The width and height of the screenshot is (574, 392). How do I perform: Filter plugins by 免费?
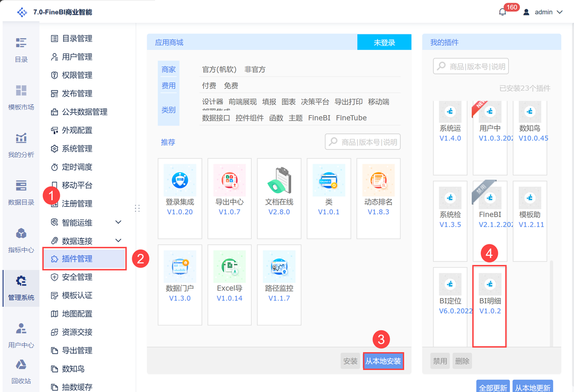(x=231, y=86)
